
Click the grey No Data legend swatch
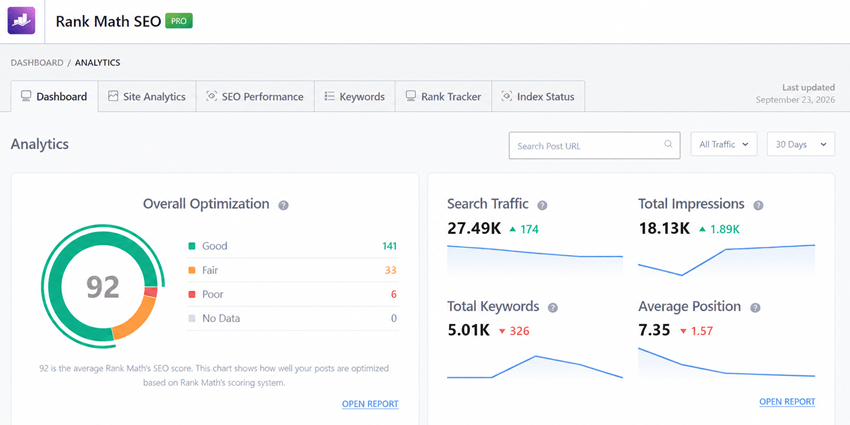(x=191, y=318)
